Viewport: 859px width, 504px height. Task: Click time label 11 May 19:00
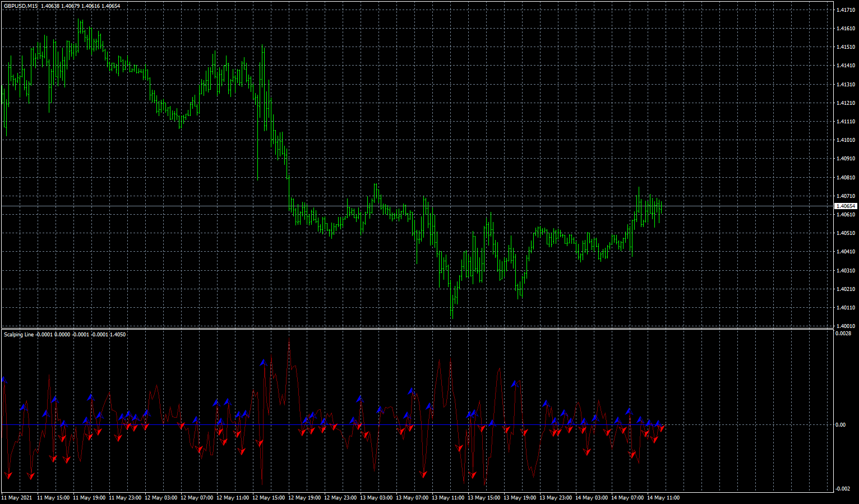89,498
